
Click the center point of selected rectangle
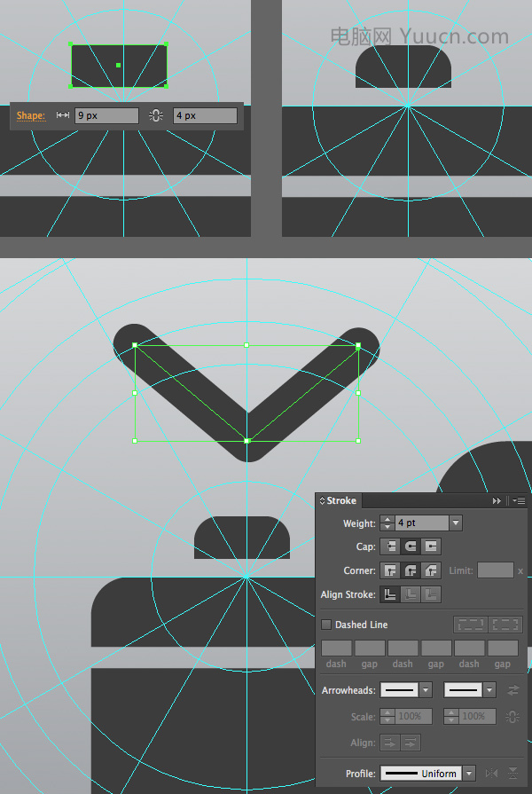click(119, 65)
